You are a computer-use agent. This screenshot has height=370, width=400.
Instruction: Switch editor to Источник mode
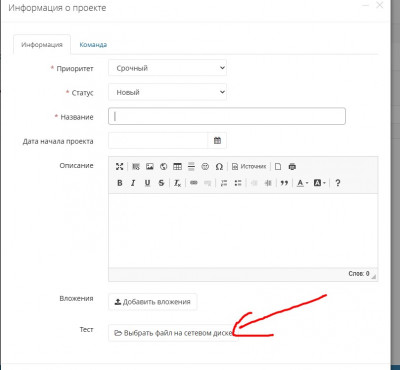tap(249, 166)
